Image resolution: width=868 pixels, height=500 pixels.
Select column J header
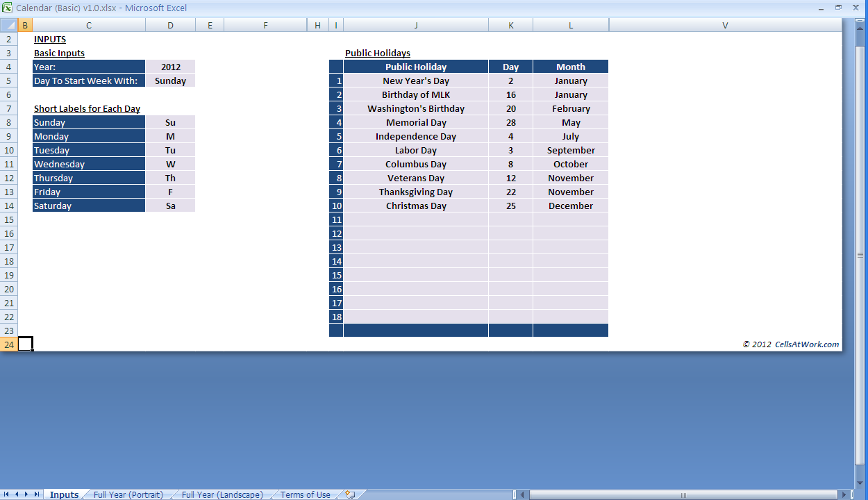416,26
